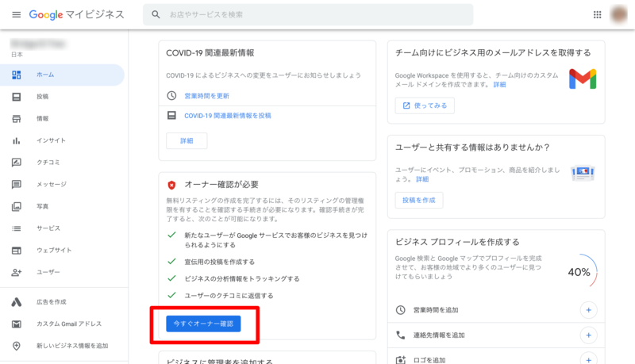Screen dimensions: 635x364
Task: Click the plus button for 連絡先情報を追加
Action: 588,335
